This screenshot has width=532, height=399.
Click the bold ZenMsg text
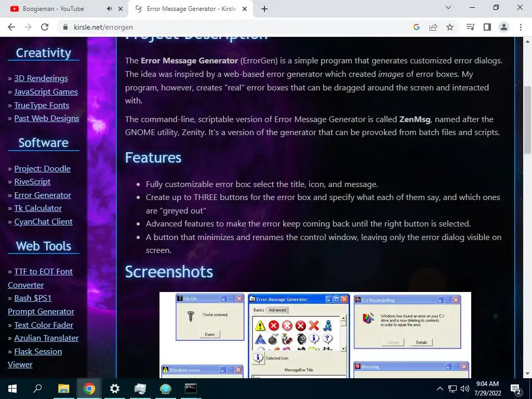[x=415, y=119]
